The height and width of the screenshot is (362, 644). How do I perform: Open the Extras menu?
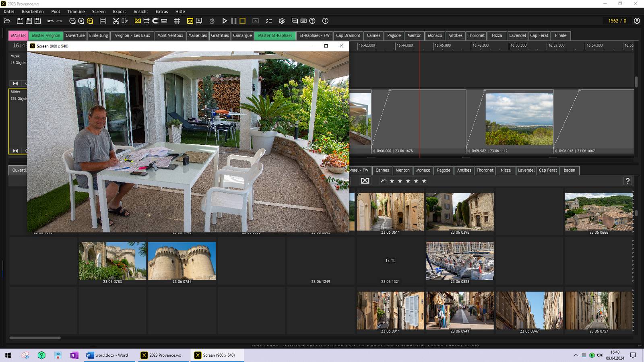(x=162, y=12)
